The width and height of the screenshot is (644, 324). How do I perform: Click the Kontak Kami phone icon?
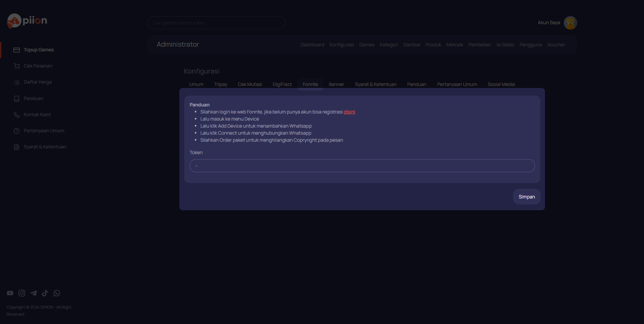point(16,115)
